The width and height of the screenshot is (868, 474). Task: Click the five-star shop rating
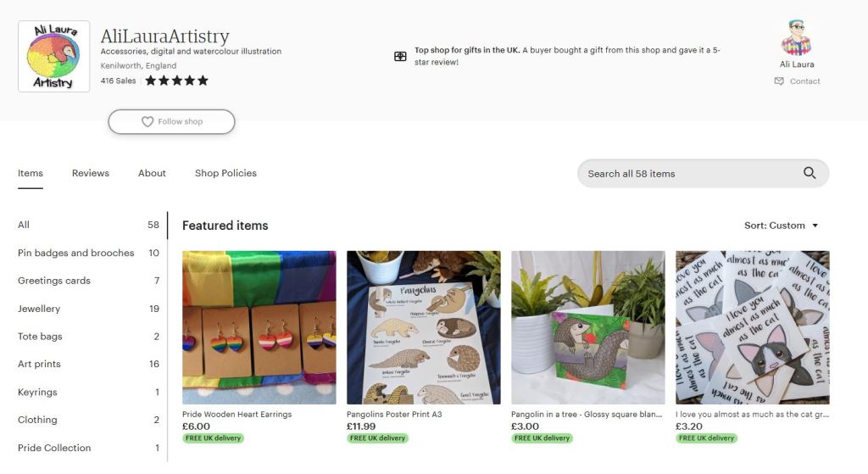(x=176, y=81)
